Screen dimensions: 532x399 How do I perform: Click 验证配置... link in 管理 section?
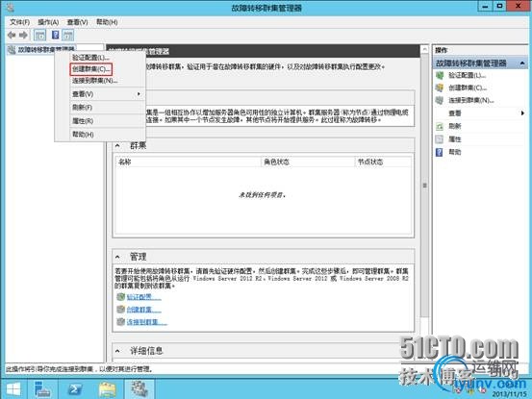[x=144, y=297]
